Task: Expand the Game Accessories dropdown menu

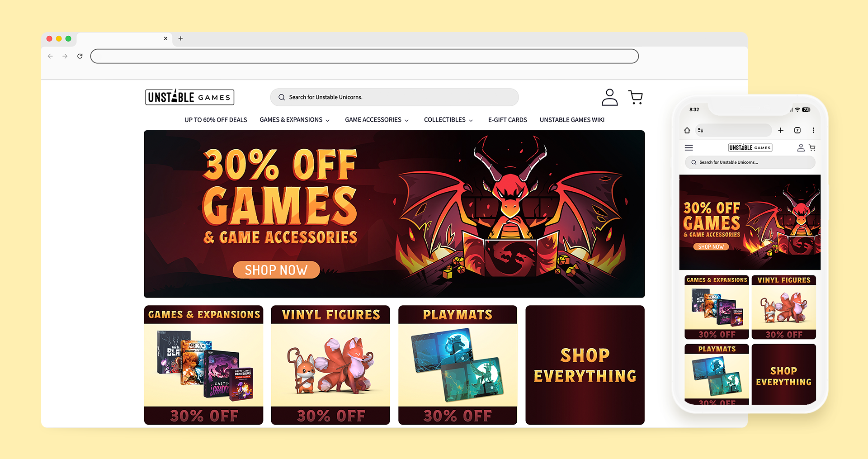Action: [377, 120]
